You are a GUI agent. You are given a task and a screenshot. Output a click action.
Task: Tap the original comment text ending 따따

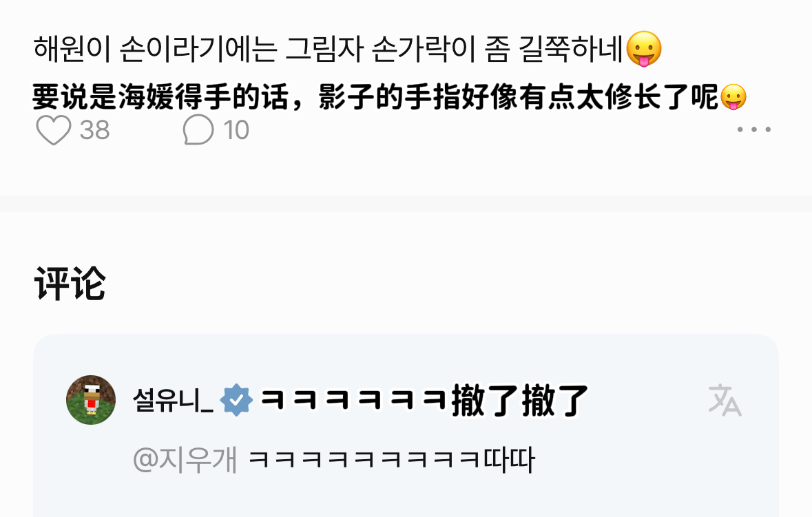coord(391,460)
